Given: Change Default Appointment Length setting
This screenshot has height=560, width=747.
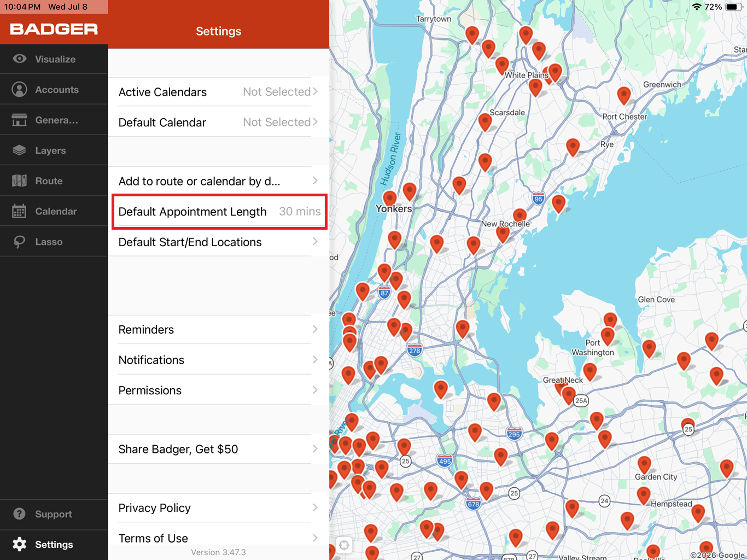Looking at the screenshot, I should click(219, 212).
